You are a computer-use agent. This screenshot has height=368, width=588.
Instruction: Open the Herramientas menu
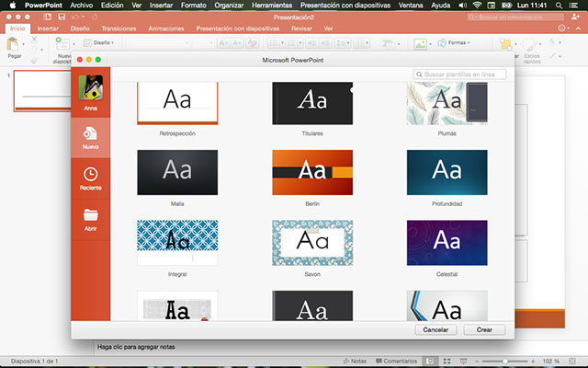click(x=271, y=6)
